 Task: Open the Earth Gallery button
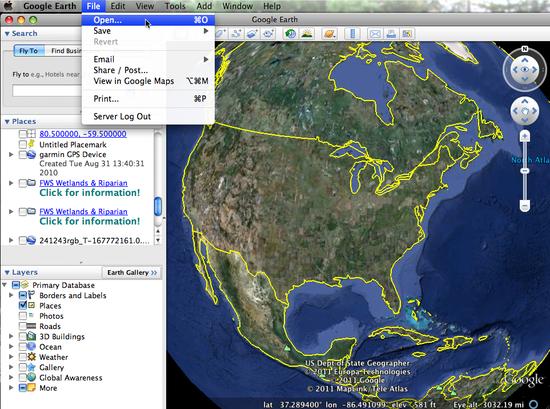[x=132, y=273]
